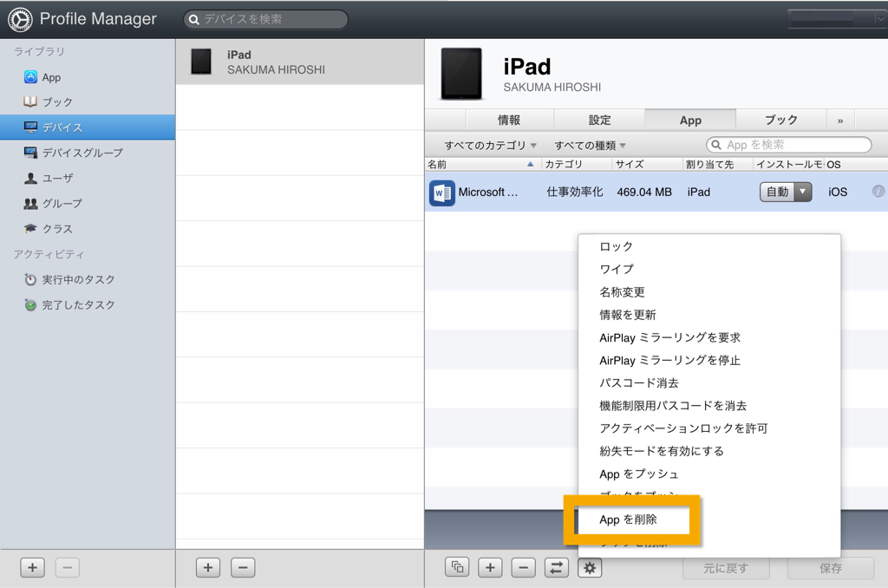Sort by 名前 column header
This screenshot has width=888, height=588.
click(482, 164)
